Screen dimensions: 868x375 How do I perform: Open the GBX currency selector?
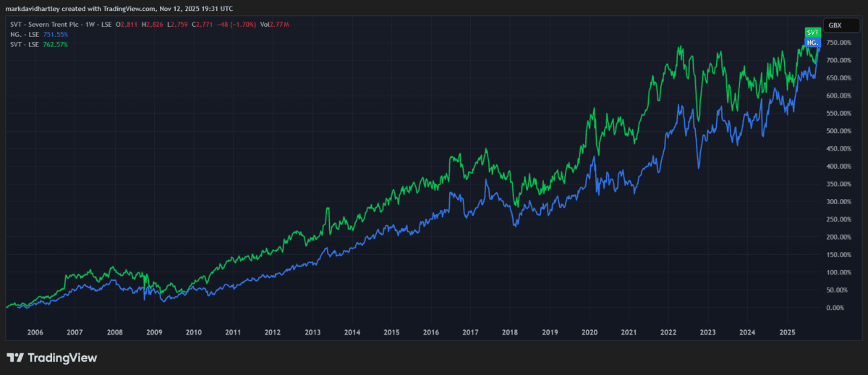pos(835,25)
